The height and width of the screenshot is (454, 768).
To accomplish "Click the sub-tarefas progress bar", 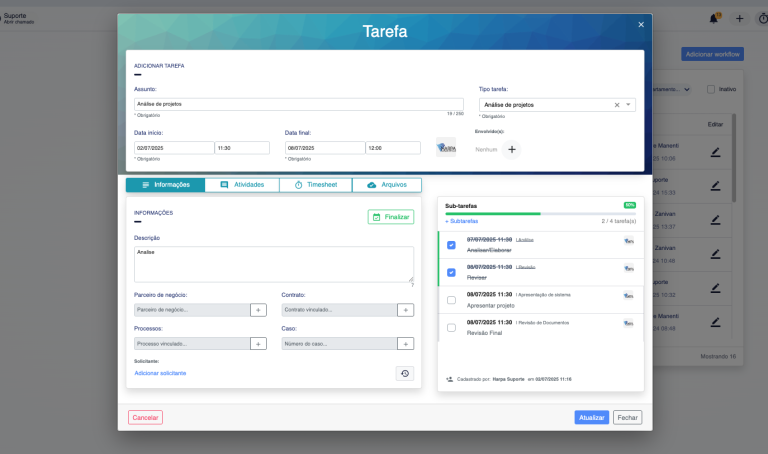I will pyautogui.click(x=540, y=214).
